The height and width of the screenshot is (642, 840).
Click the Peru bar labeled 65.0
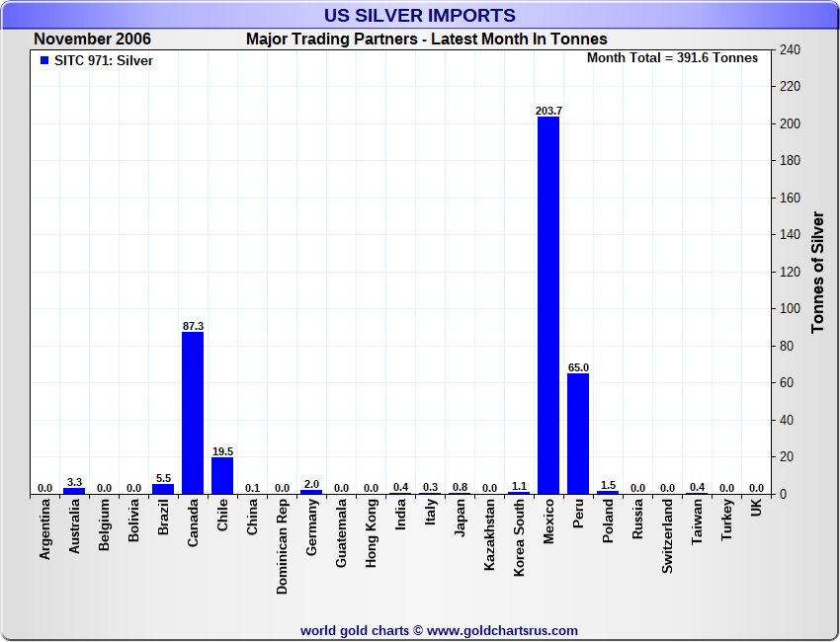(578, 433)
